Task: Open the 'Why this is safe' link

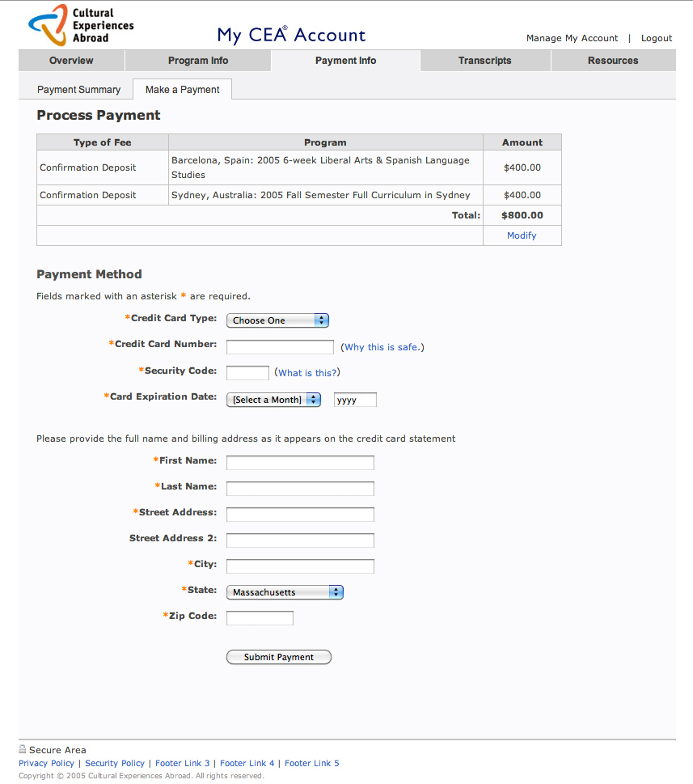Action: [382, 347]
